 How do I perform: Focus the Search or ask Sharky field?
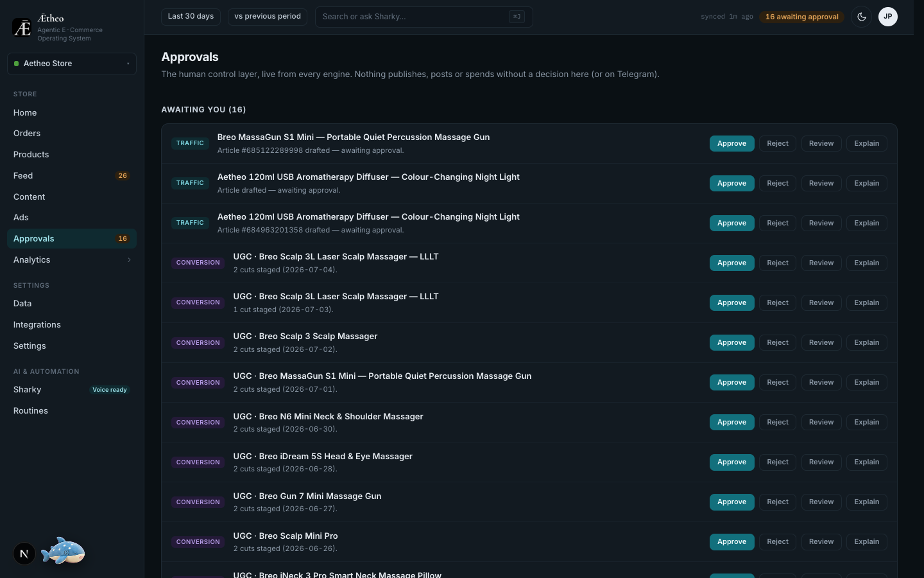click(x=424, y=17)
